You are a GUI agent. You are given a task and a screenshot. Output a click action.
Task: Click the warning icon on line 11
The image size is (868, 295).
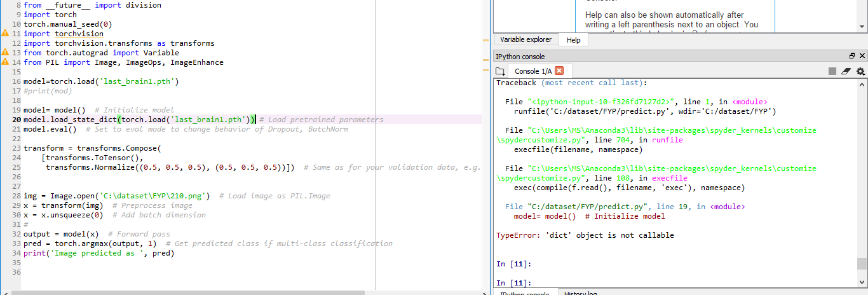[5, 34]
